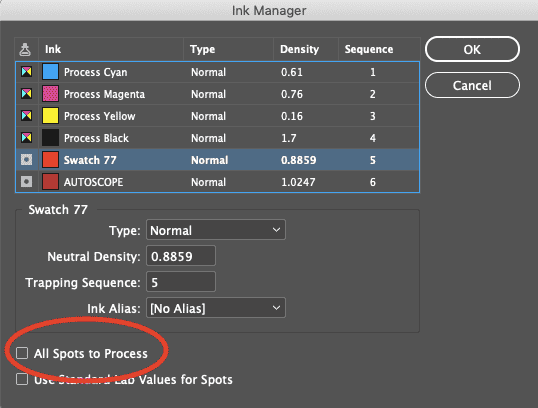Image resolution: width=538 pixels, height=408 pixels.
Task: Click the Process Cyan blue color swatch
Action: pyautogui.click(x=50, y=72)
